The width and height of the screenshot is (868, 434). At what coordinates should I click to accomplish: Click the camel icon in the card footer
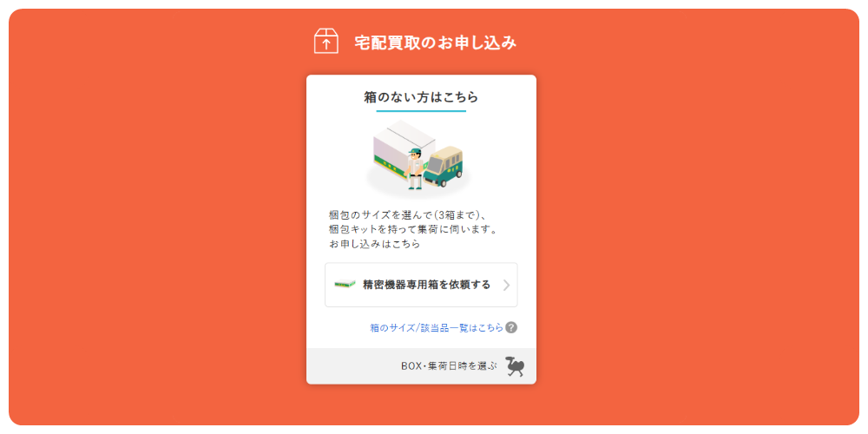click(515, 366)
